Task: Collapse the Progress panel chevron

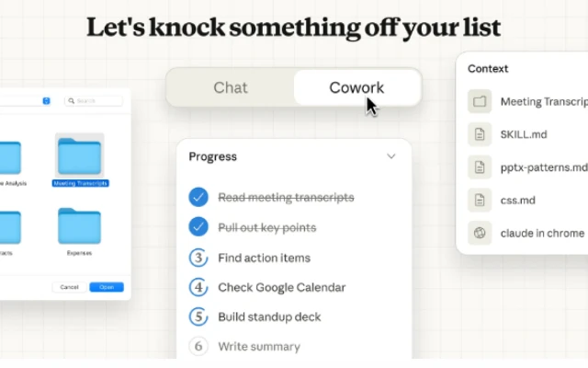Action: (x=391, y=156)
